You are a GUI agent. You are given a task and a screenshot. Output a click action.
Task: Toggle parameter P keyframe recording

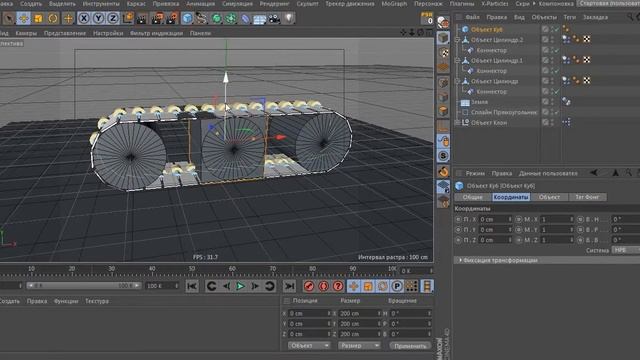coord(397,286)
